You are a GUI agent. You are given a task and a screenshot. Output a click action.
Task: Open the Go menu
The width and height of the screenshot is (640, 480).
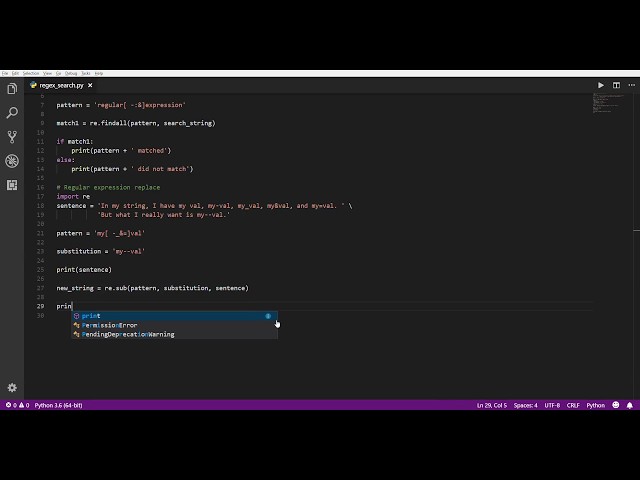(58, 73)
